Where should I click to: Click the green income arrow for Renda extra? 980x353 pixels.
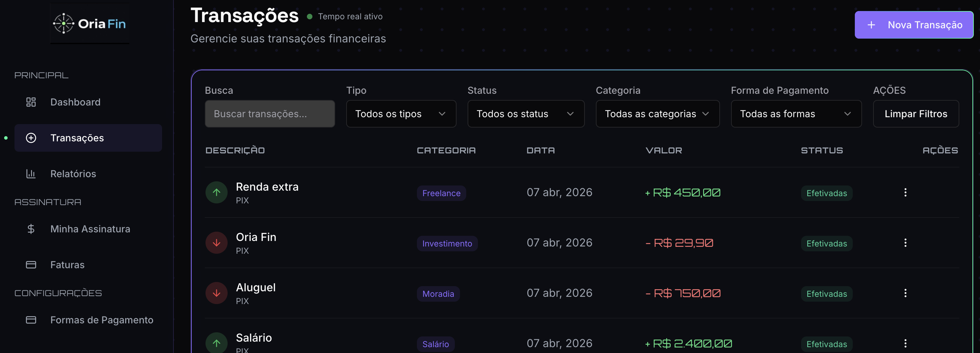click(216, 192)
